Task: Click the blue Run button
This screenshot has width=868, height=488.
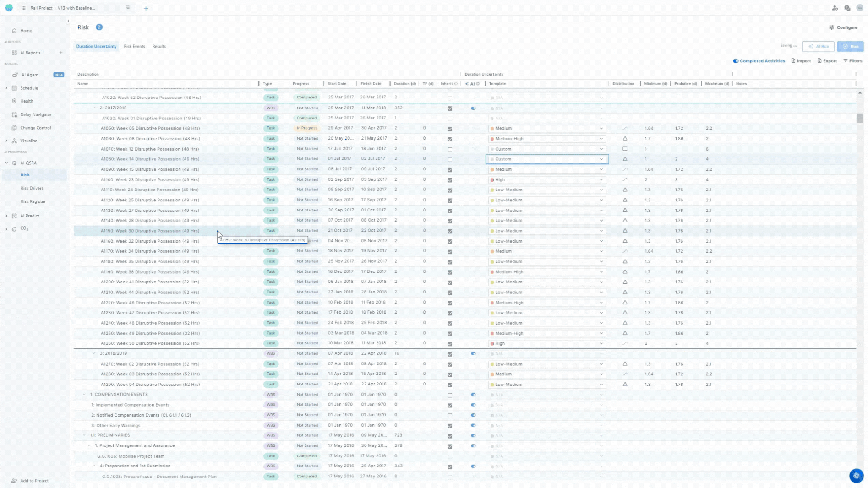Action: tap(851, 47)
